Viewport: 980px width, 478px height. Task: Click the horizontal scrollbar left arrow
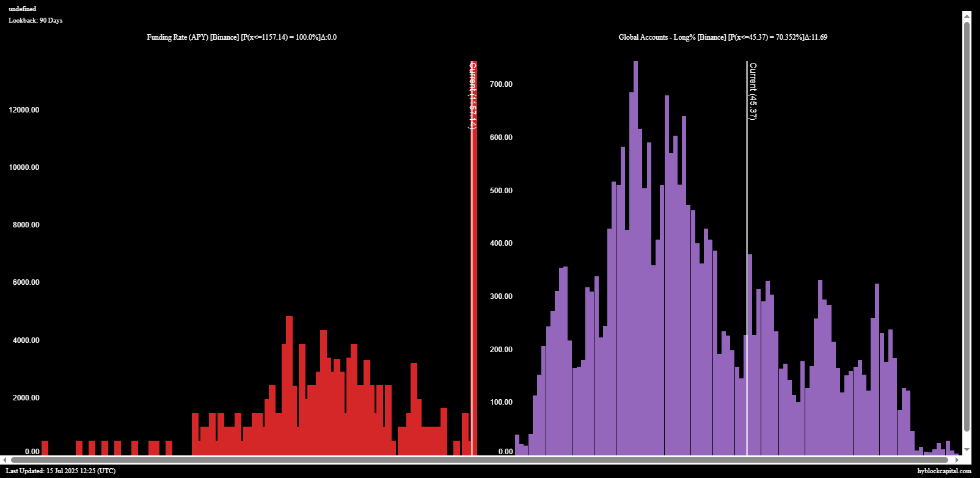point(5,460)
